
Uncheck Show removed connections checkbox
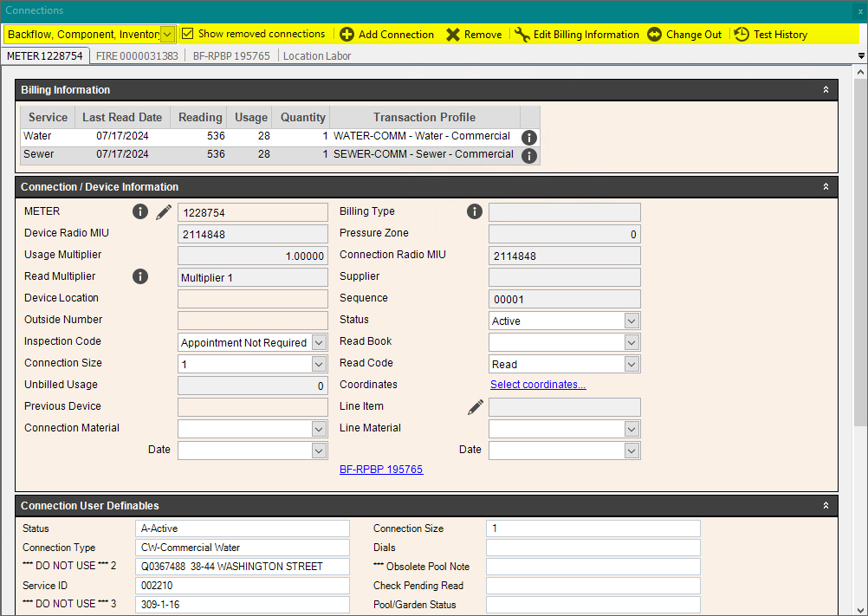(x=188, y=34)
